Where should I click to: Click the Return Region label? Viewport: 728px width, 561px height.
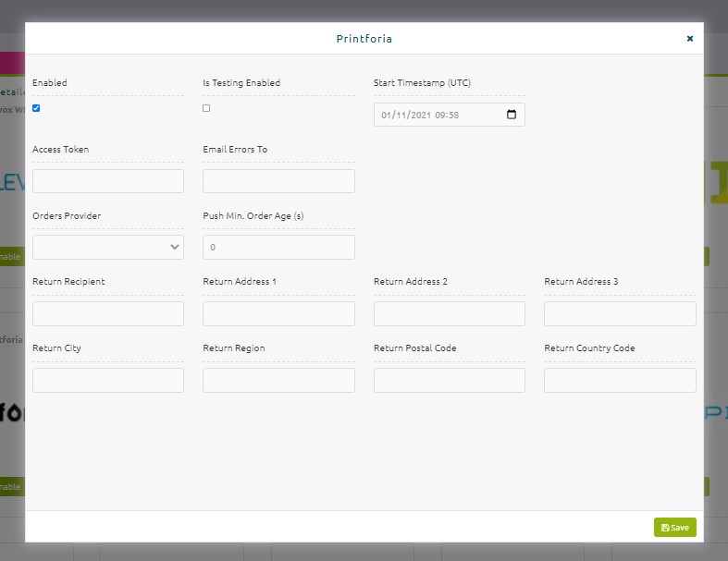[x=234, y=348]
